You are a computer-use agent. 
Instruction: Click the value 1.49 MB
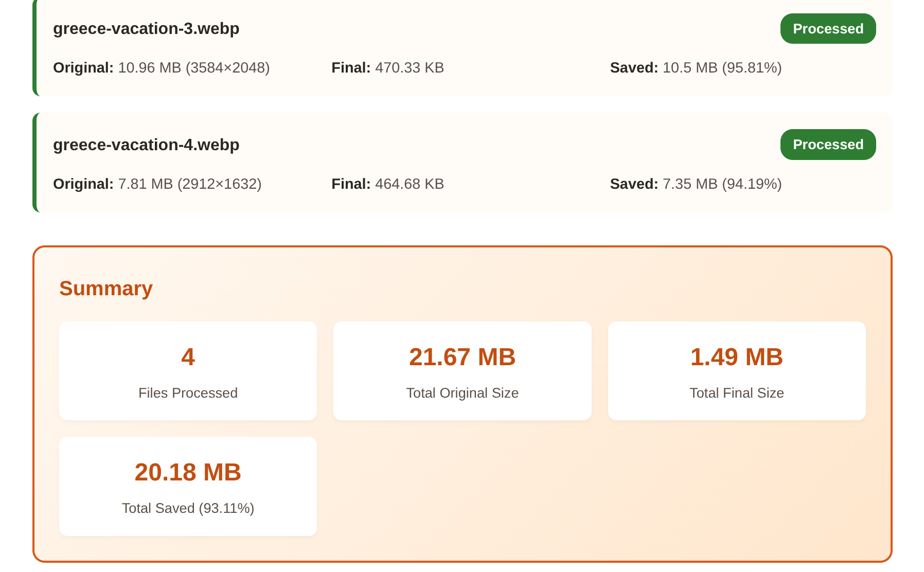pyautogui.click(x=737, y=356)
